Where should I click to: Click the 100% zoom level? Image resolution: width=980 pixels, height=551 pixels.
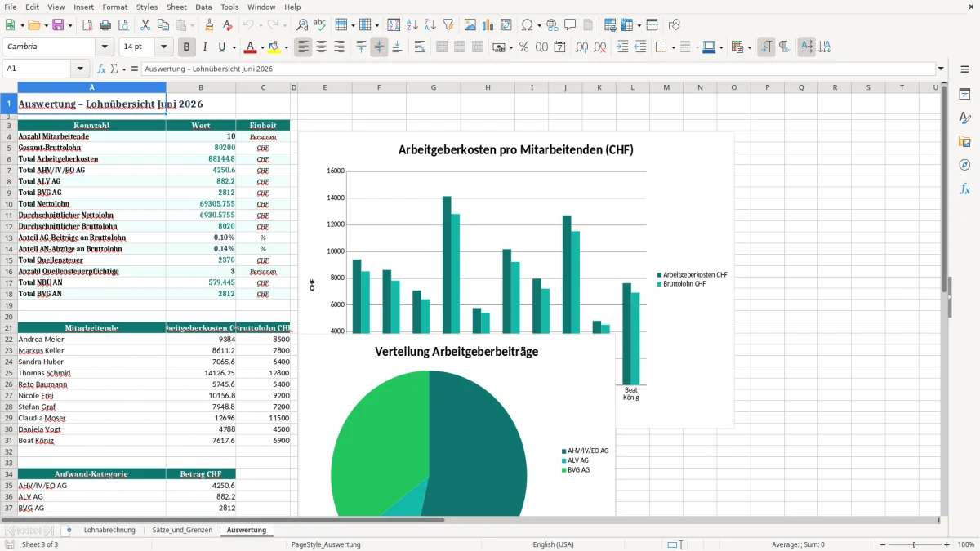point(966,544)
